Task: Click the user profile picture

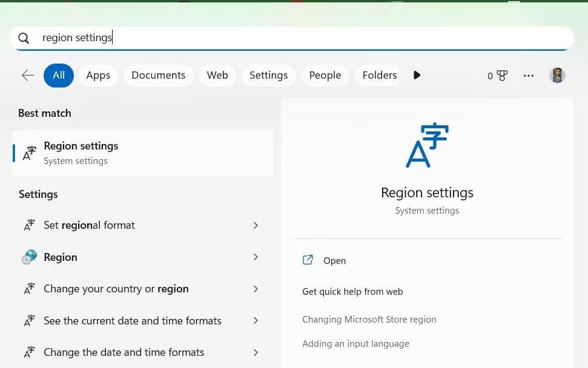Action: click(557, 75)
